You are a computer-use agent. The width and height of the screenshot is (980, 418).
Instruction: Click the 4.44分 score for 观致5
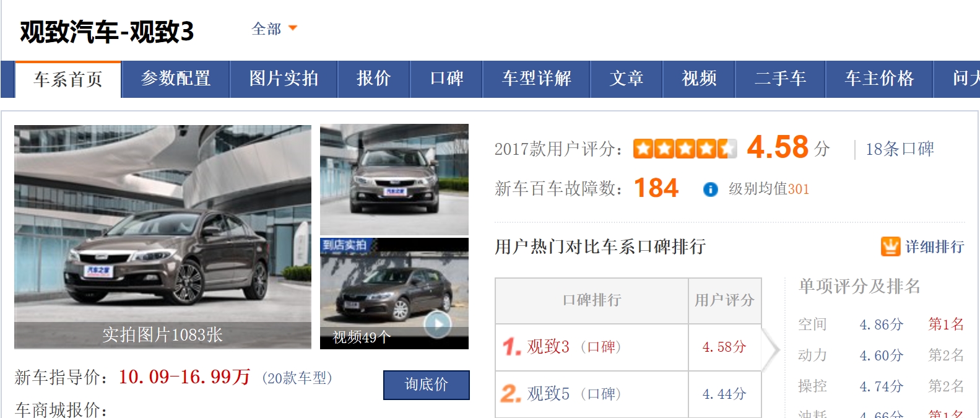(x=724, y=394)
